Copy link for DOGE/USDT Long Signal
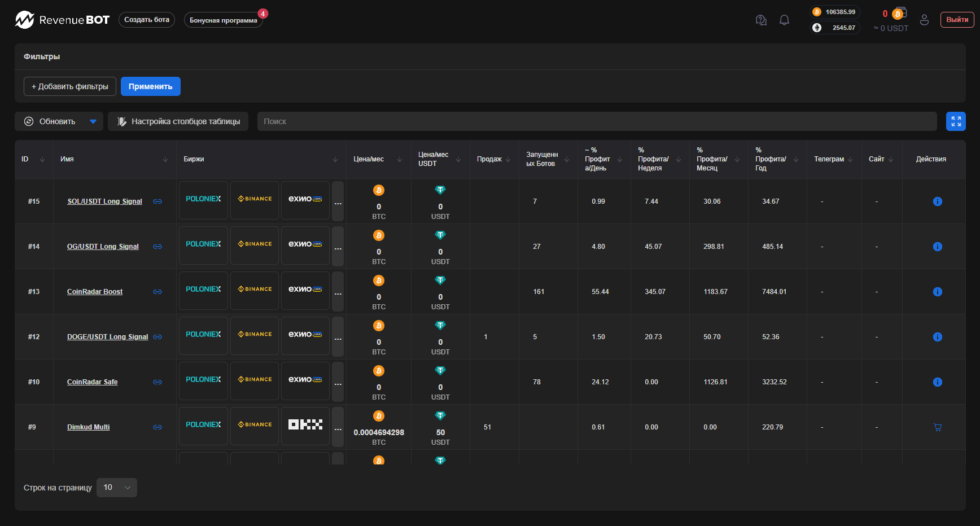 (158, 337)
